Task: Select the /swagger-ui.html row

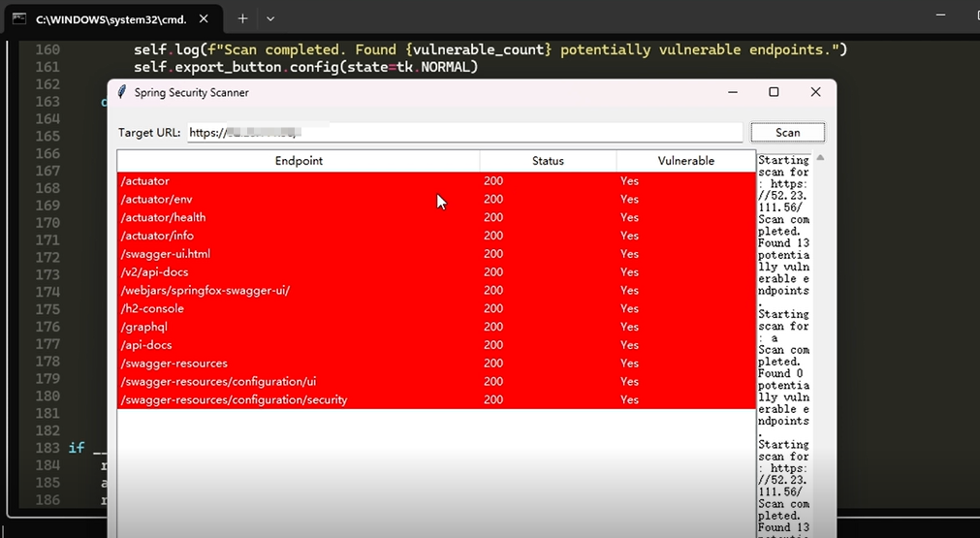Action: click(436, 254)
